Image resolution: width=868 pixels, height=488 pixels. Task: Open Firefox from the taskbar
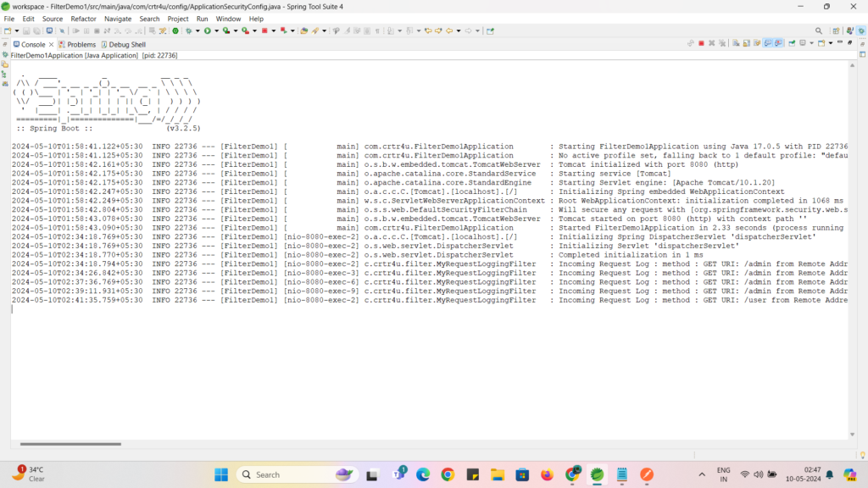click(x=547, y=474)
